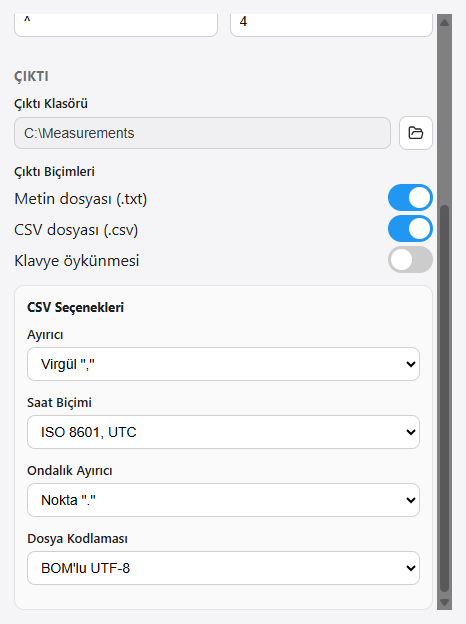
Task: Click the vertical scrollbar thumb
Action: coord(444,399)
